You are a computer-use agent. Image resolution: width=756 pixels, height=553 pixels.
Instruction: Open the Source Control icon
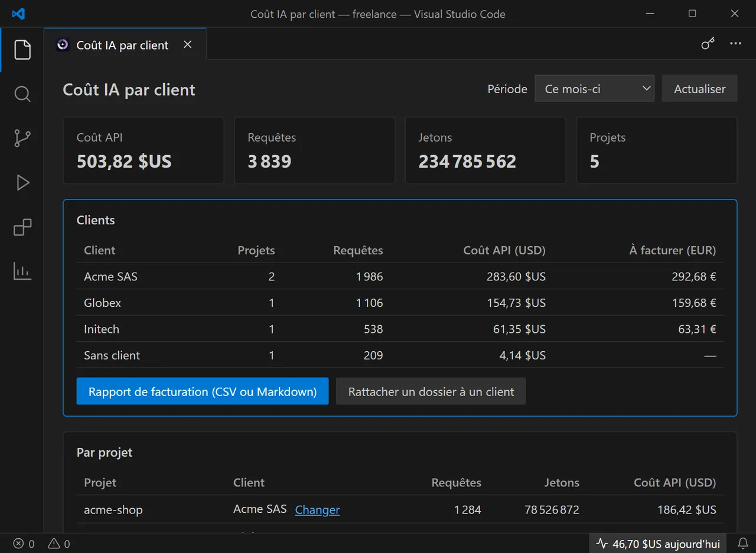pos(22,138)
